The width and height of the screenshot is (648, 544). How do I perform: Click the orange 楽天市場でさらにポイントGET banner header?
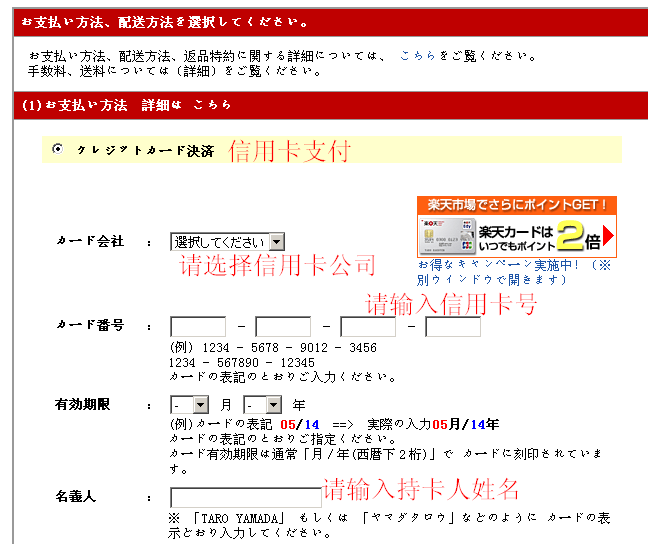click(x=516, y=205)
